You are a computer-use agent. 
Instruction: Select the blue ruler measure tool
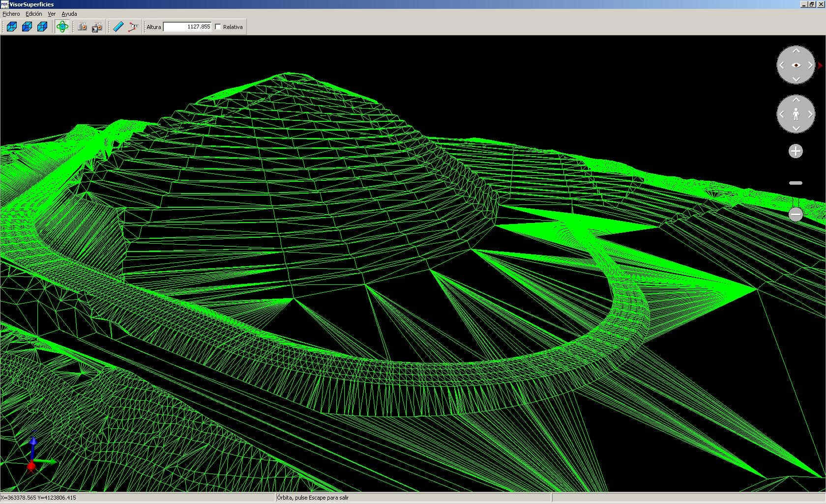pyautogui.click(x=118, y=27)
